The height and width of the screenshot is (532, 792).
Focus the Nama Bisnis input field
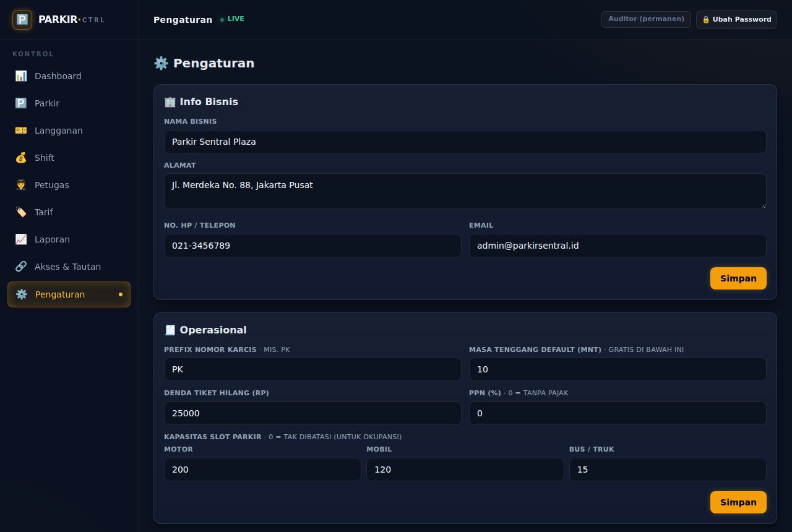[465, 142]
